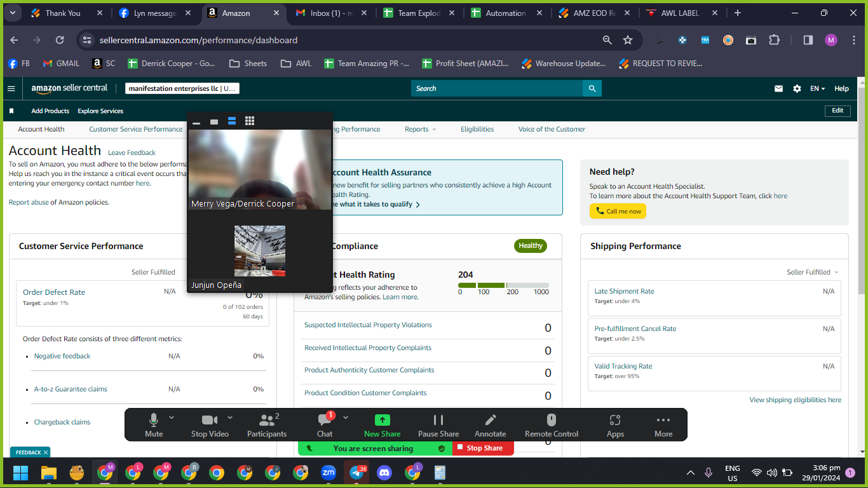
Task: Reload the page in Chrome
Action: point(60,40)
